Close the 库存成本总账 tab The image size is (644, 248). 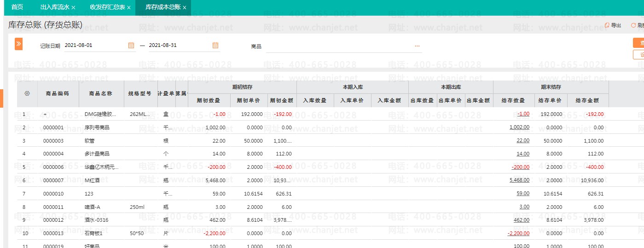click(x=185, y=8)
